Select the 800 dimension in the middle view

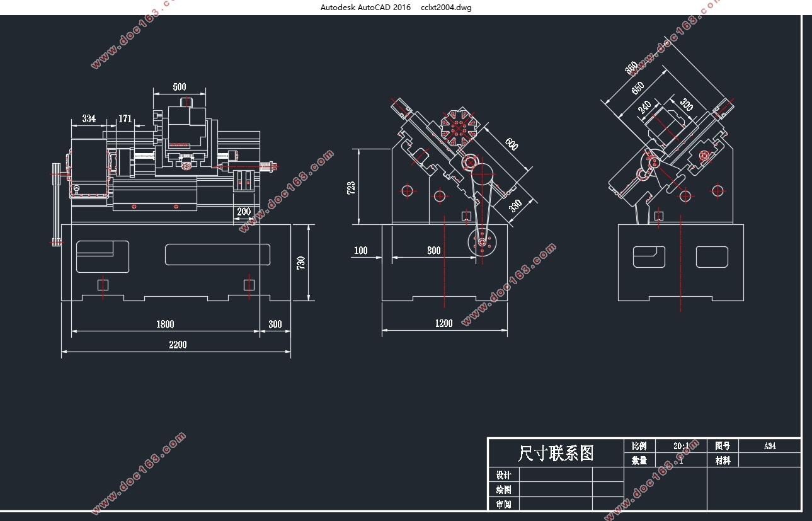(x=433, y=251)
